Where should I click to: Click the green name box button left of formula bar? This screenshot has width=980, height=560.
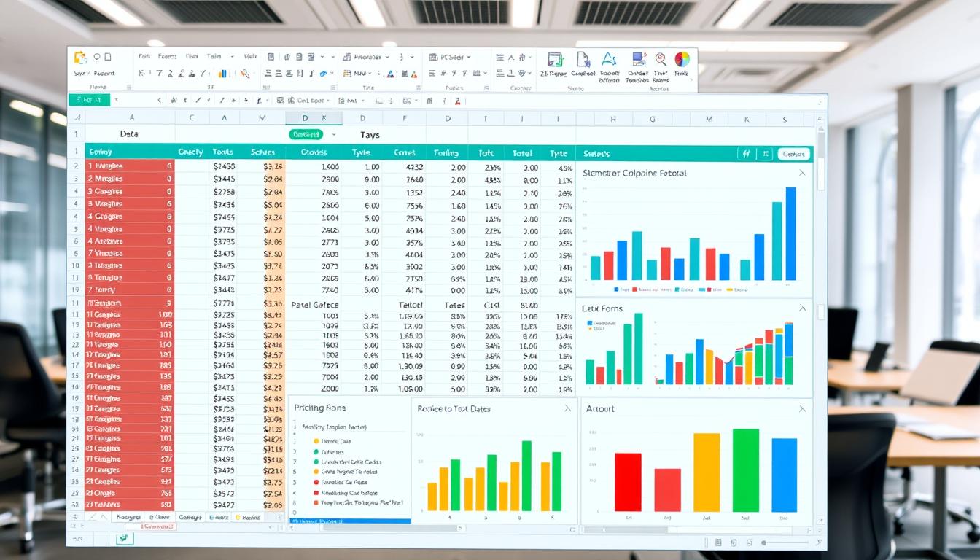[88, 100]
